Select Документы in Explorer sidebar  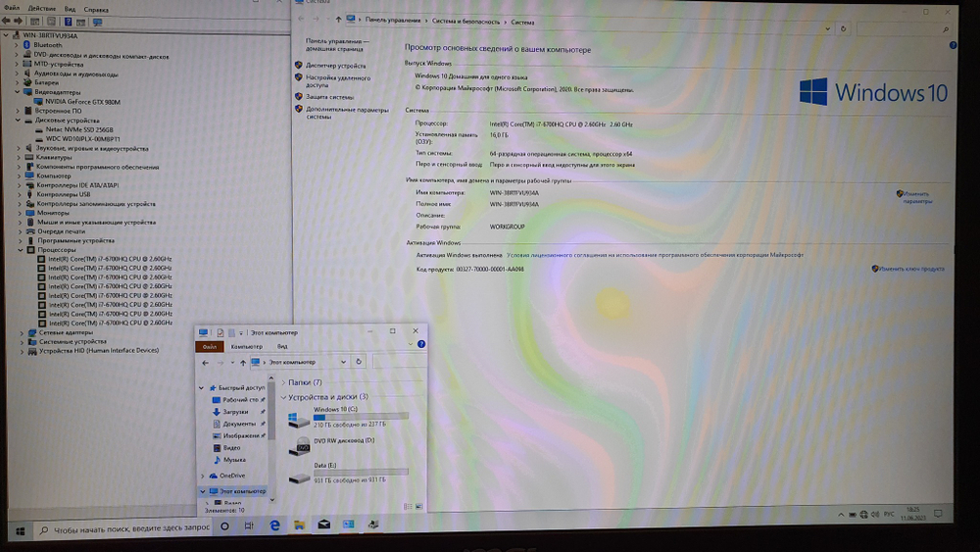(239, 424)
